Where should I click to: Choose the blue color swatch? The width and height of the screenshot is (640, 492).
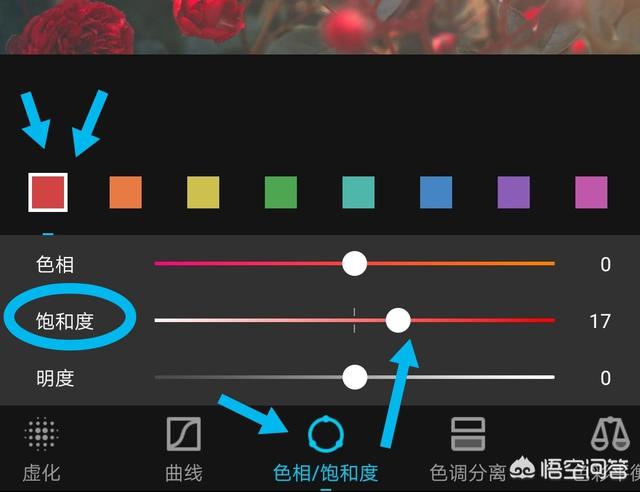point(436,192)
